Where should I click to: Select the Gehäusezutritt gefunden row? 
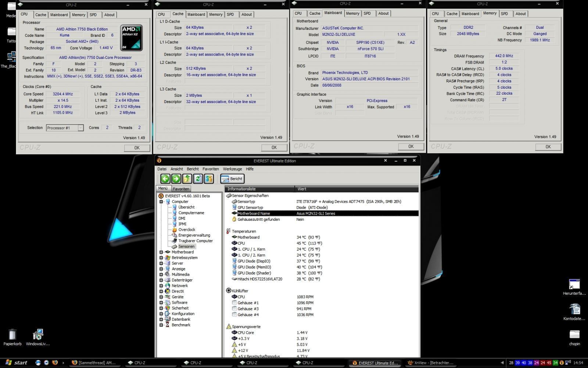click(325, 219)
